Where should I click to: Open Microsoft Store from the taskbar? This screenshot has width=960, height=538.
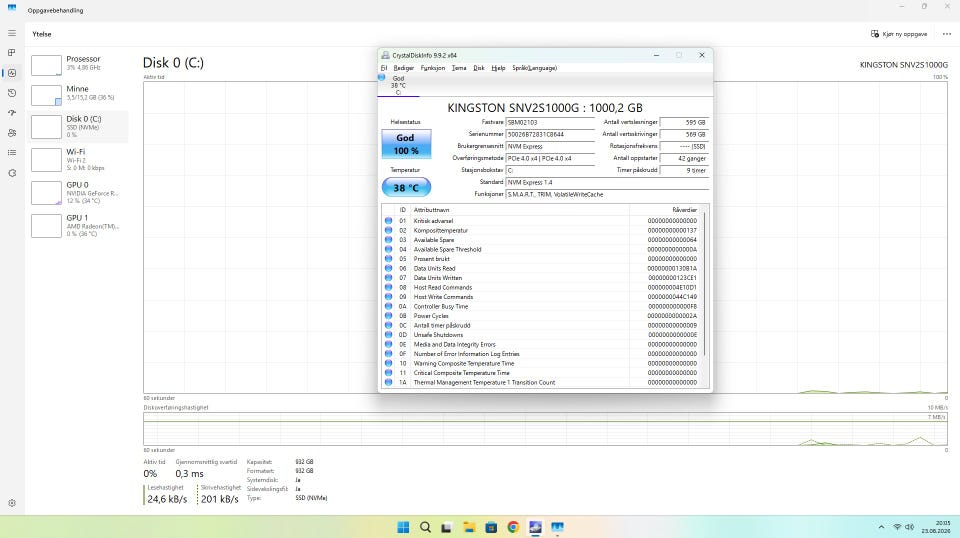tap(491, 527)
